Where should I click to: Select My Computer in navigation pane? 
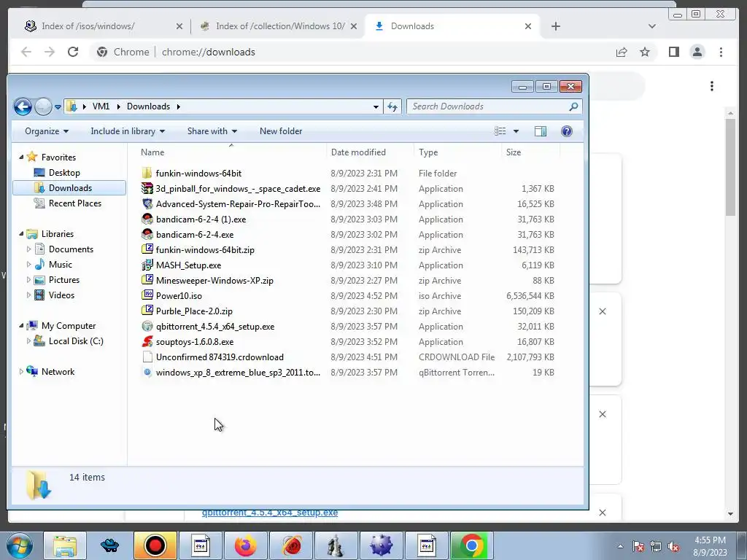click(68, 326)
